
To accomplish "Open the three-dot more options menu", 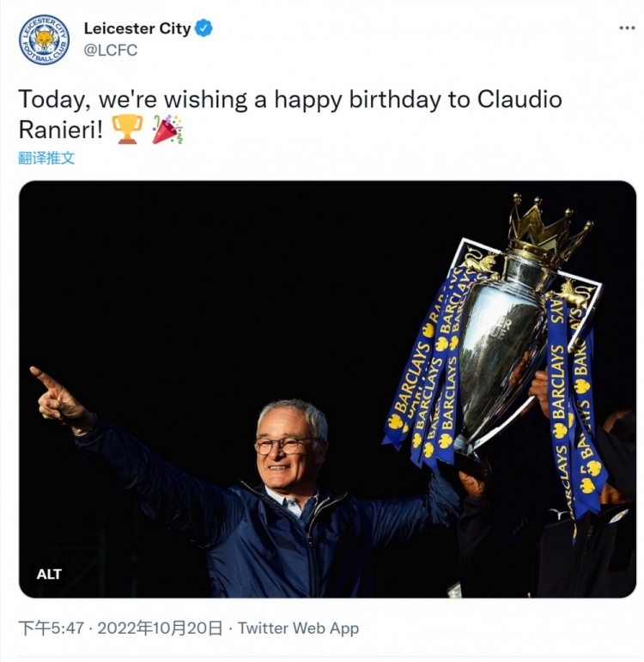I will pos(627,28).
